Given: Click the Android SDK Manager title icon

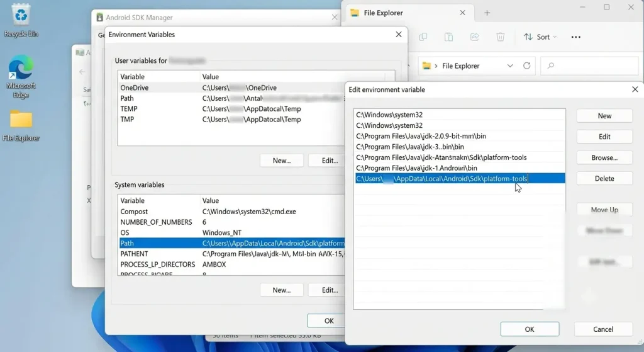Looking at the screenshot, I should pyautogui.click(x=99, y=17).
